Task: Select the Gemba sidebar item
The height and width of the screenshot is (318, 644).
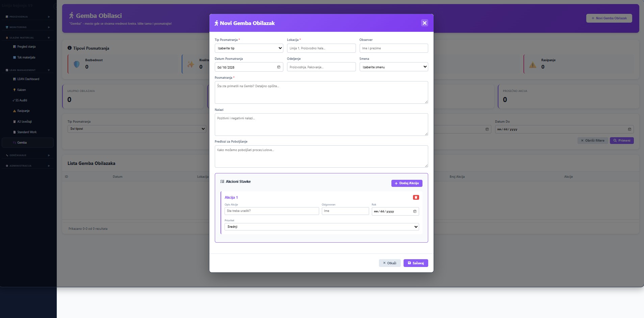Action: 28,143
